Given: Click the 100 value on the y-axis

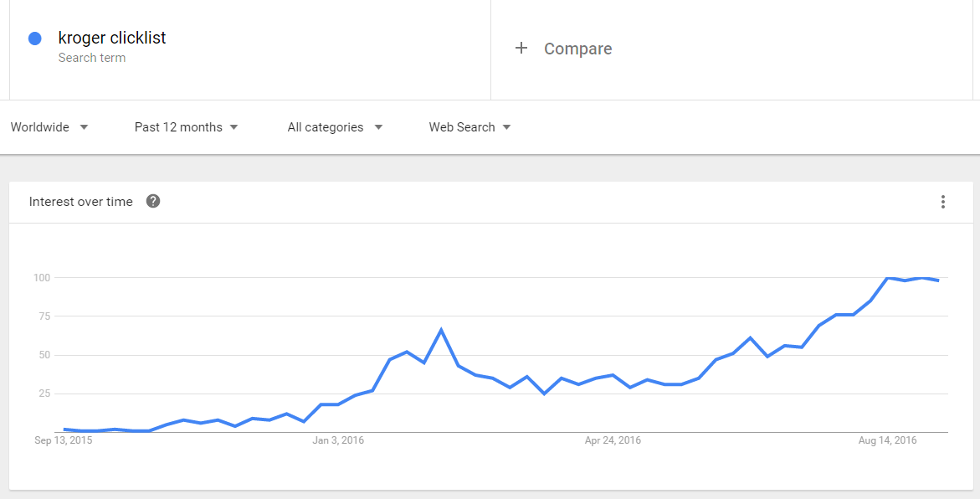Looking at the screenshot, I should click(42, 277).
